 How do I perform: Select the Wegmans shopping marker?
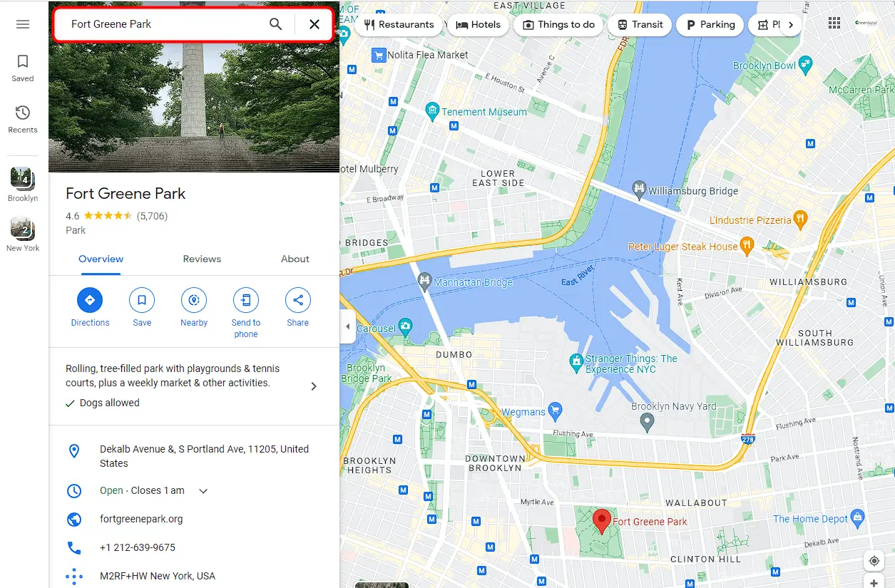(556, 411)
